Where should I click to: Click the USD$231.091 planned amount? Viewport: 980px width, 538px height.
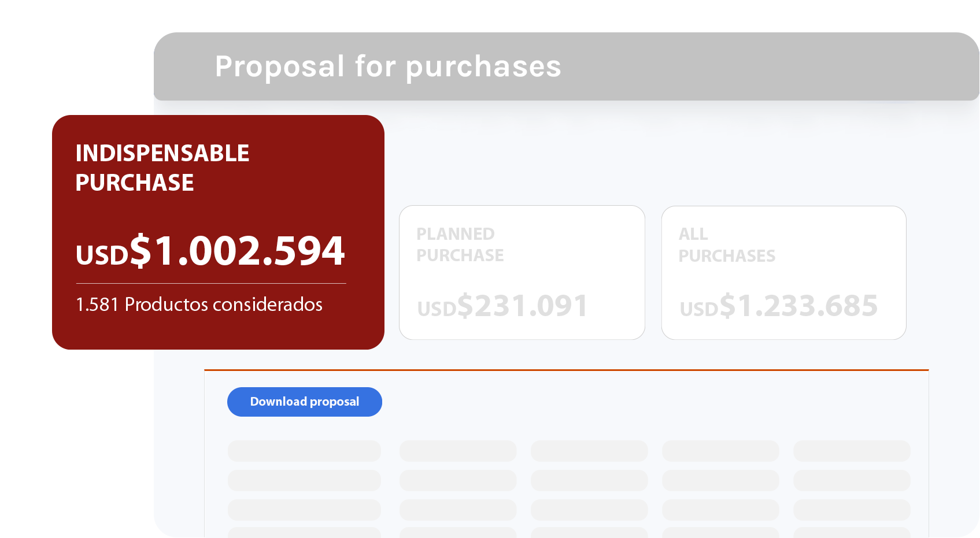point(502,306)
